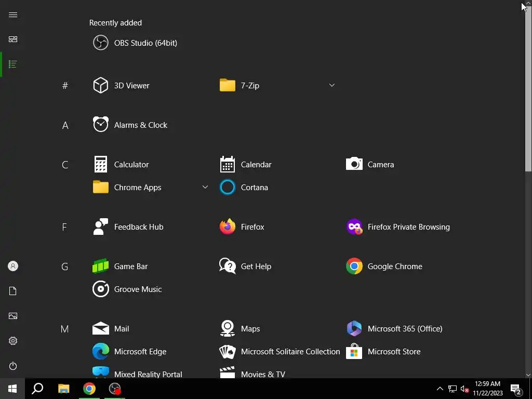Expand the 7-Zip folder chevron
This screenshot has height=399, width=532.
pos(332,85)
